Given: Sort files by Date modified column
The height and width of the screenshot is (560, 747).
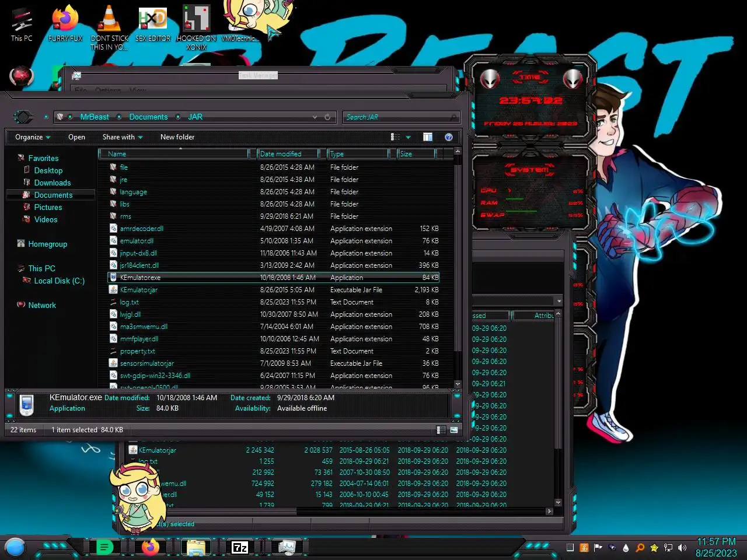Looking at the screenshot, I should [288, 154].
